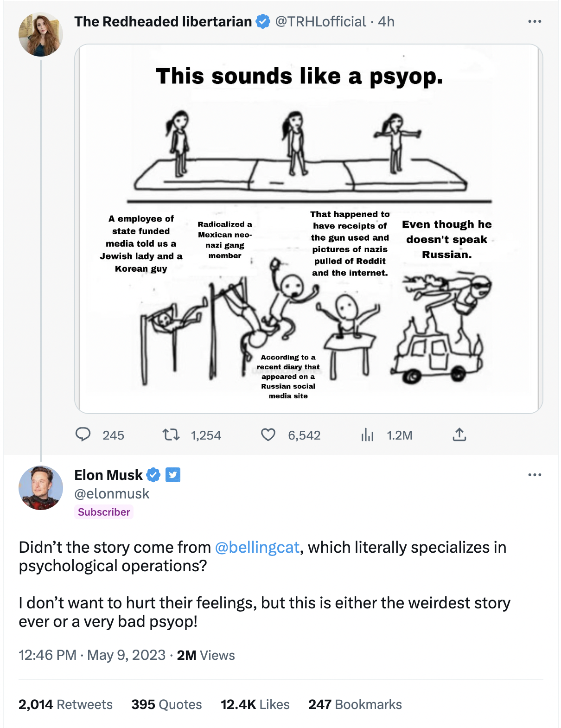The image size is (561, 728).
Task: Select the Twitter bird icon beside Elon Musk
Action: (x=172, y=475)
